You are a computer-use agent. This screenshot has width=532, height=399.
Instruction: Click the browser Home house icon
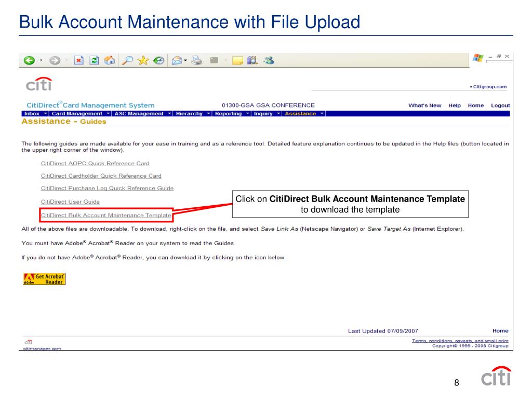pos(109,60)
